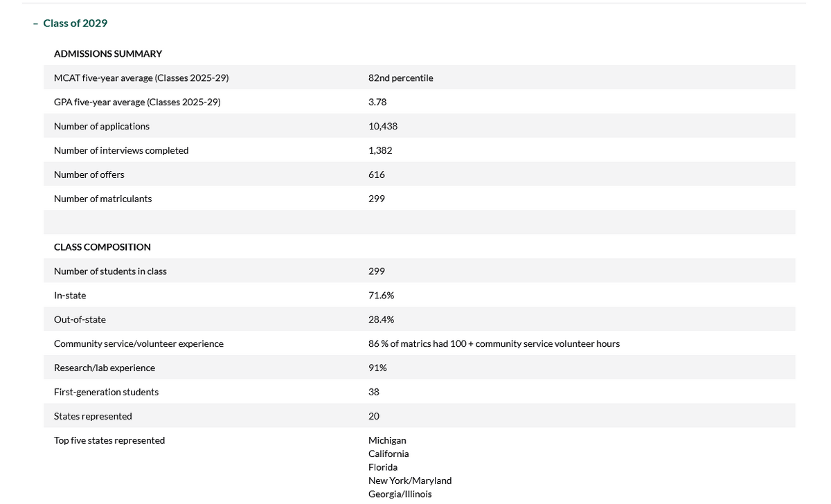Screen dimensions: 831x504
Task: Click the 82nd percentile value
Action: [400, 78]
